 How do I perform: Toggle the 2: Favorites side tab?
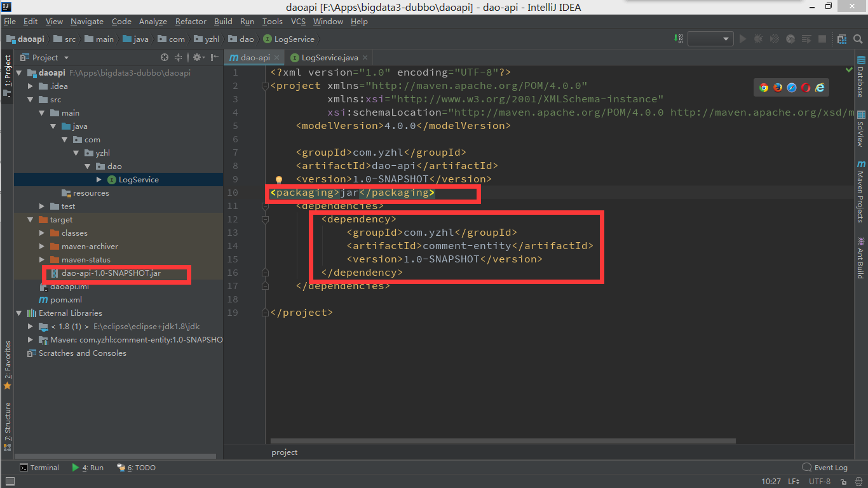pos(7,365)
